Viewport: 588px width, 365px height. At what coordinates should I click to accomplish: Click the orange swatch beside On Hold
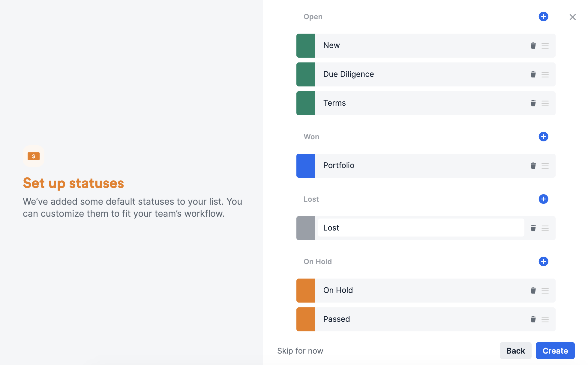[305, 290]
